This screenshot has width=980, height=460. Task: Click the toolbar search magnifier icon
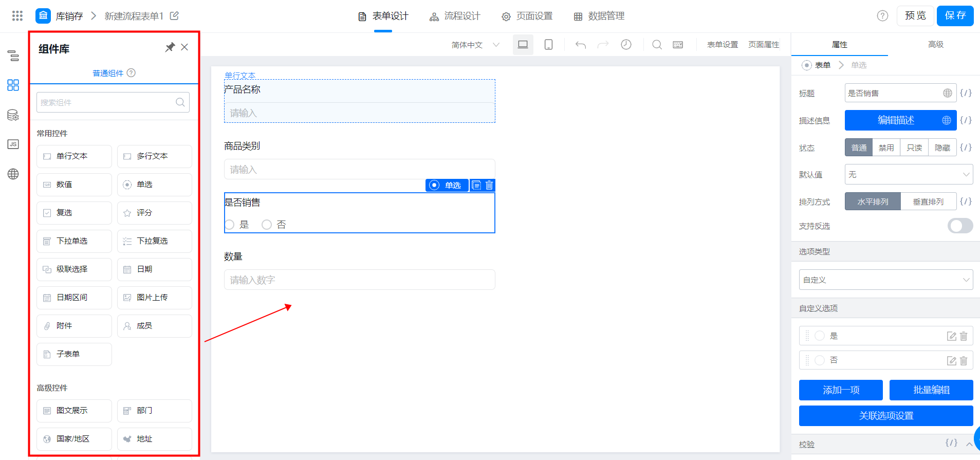[x=657, y=45]
